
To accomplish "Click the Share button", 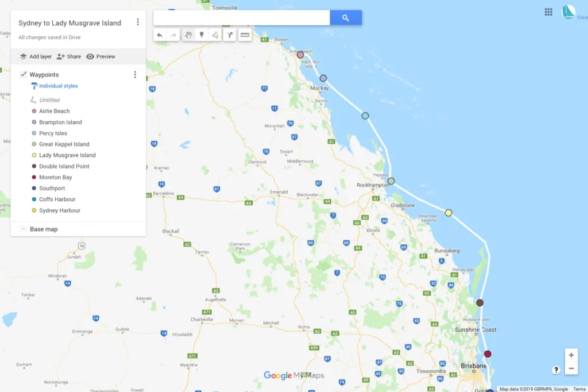I will tap(69, 56).
